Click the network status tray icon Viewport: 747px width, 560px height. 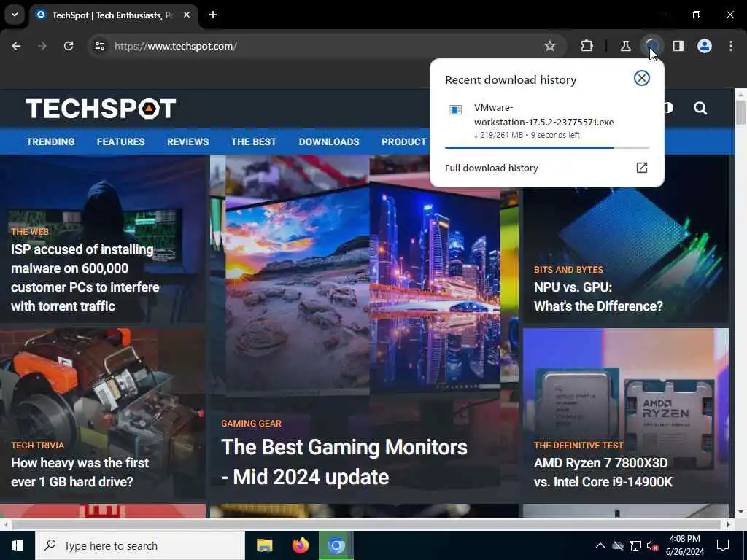click(635, 545)
